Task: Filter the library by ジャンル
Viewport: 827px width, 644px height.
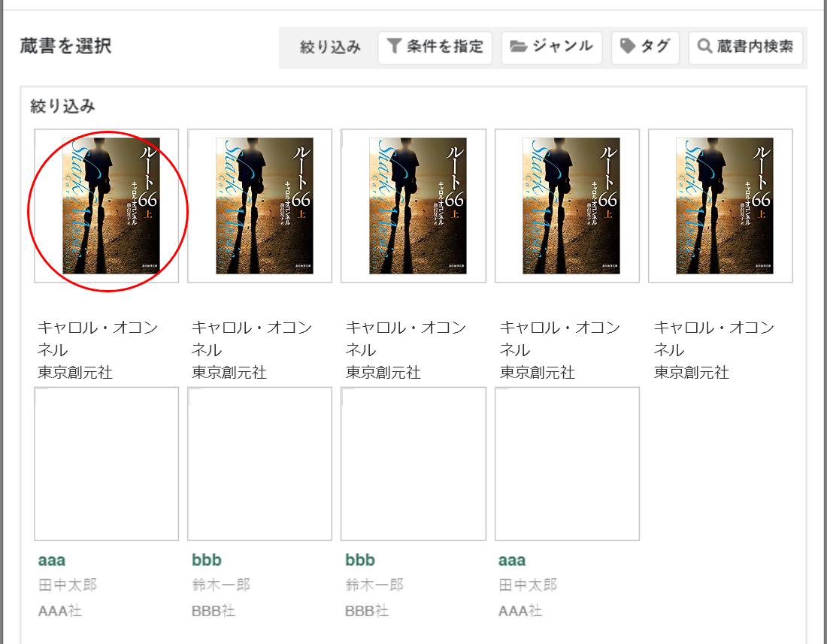Action: click(552, 47)
